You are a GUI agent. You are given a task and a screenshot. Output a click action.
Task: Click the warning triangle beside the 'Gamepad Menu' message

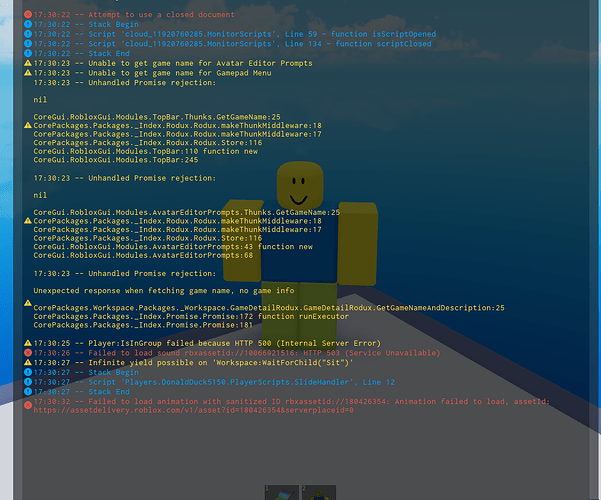[28, 72]
